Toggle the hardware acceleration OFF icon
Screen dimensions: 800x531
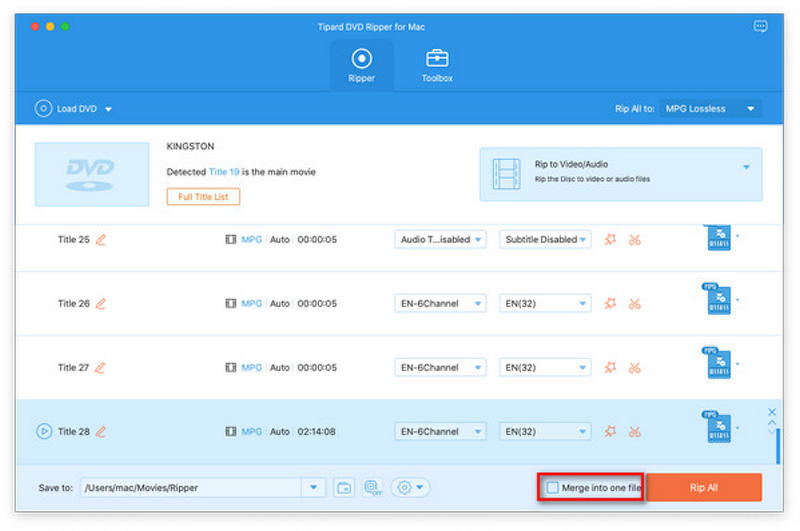[x=372, y=488]
